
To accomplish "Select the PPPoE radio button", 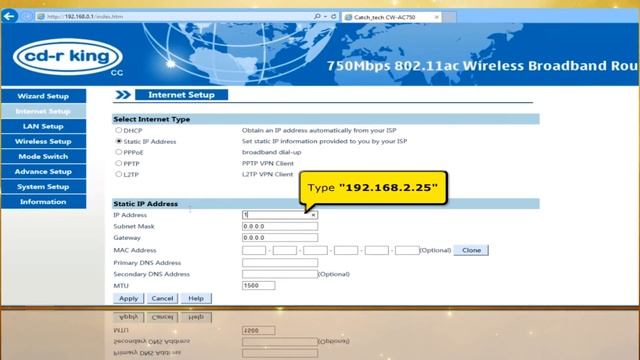I will pyautogui.click(x=118, y=152).
